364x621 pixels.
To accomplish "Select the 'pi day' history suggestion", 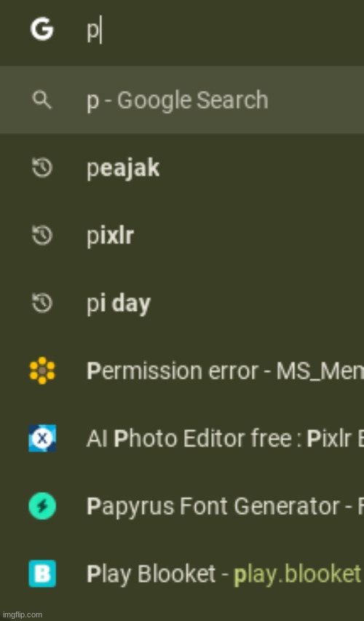I will (182, 303).
